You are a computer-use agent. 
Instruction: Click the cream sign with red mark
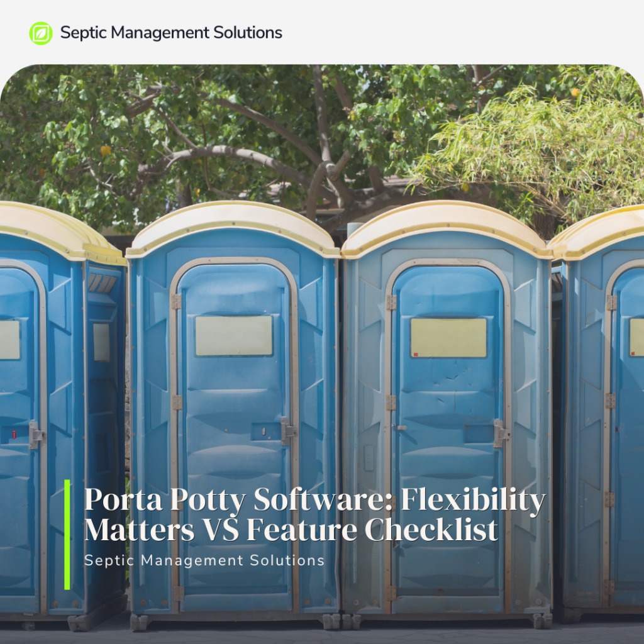click(x=448, y=338)
